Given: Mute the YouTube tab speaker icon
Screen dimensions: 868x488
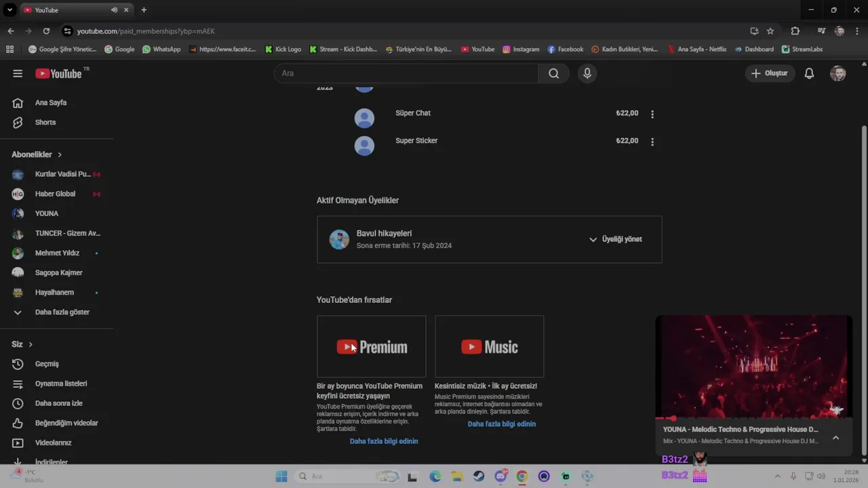Looking at the screenshot, I should [x=114, y=10].
